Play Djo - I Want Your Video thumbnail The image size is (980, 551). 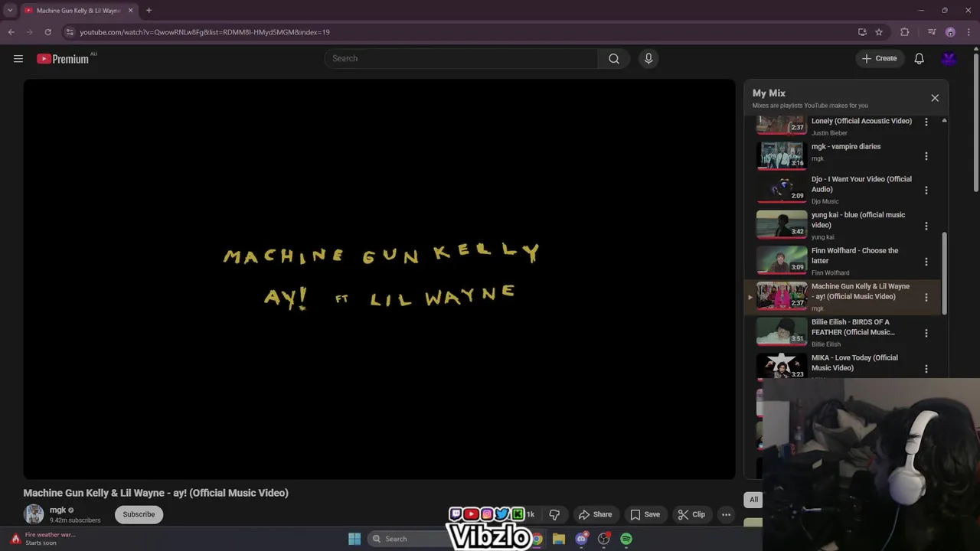coord(782,191)
